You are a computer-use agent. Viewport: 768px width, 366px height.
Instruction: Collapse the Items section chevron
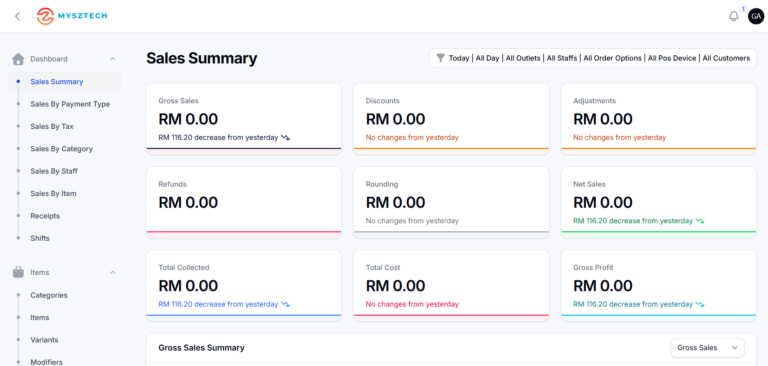point(113,272)
